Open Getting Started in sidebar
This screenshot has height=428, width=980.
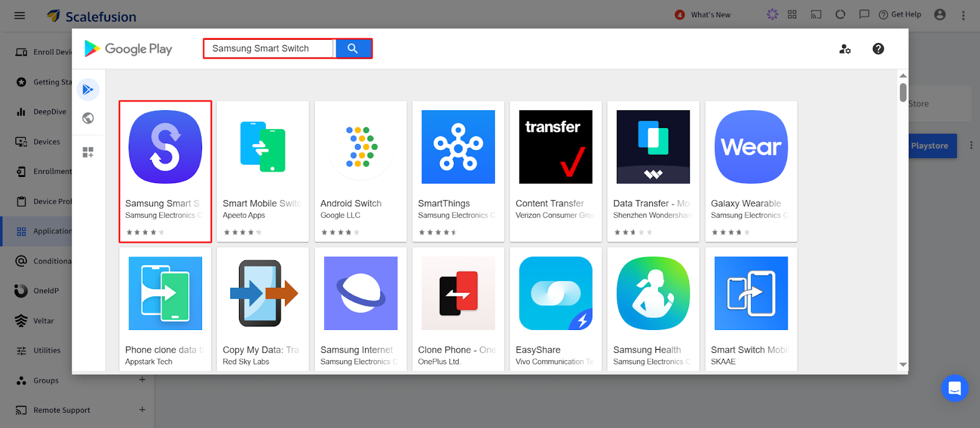[x=44, y=82]
